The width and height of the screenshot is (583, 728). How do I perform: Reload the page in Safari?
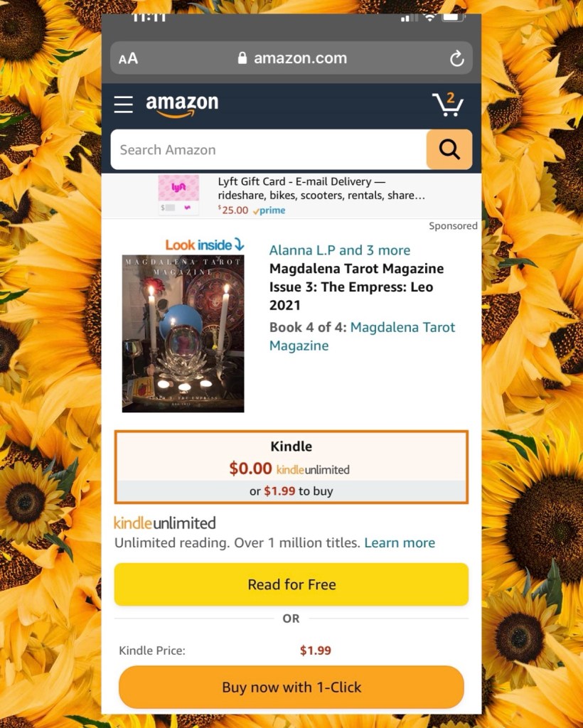(456, 58)
